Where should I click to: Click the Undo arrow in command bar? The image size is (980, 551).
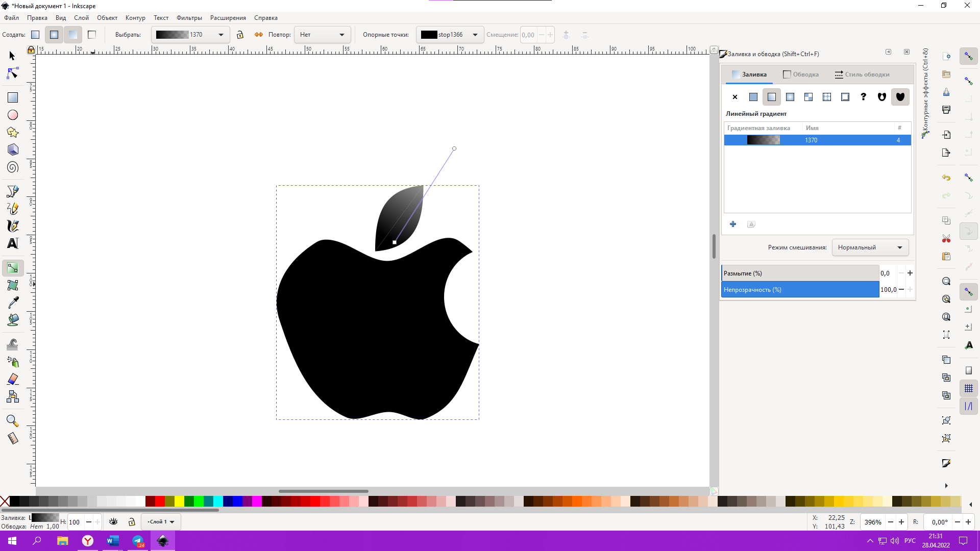946,178
